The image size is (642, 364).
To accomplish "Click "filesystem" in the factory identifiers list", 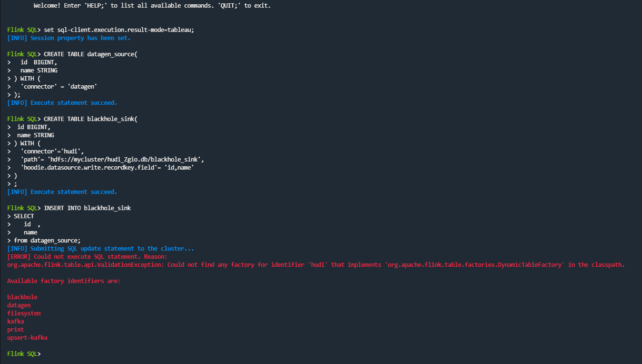I will click(24, 313).
